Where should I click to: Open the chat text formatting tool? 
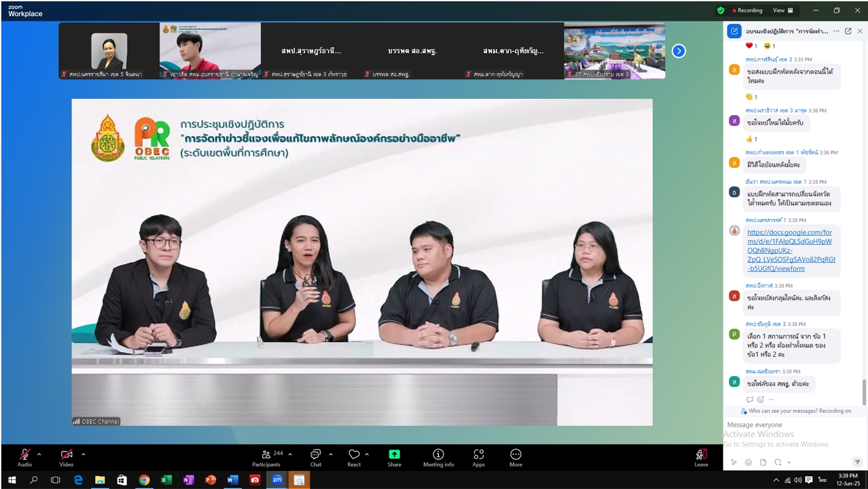point(734,463)
